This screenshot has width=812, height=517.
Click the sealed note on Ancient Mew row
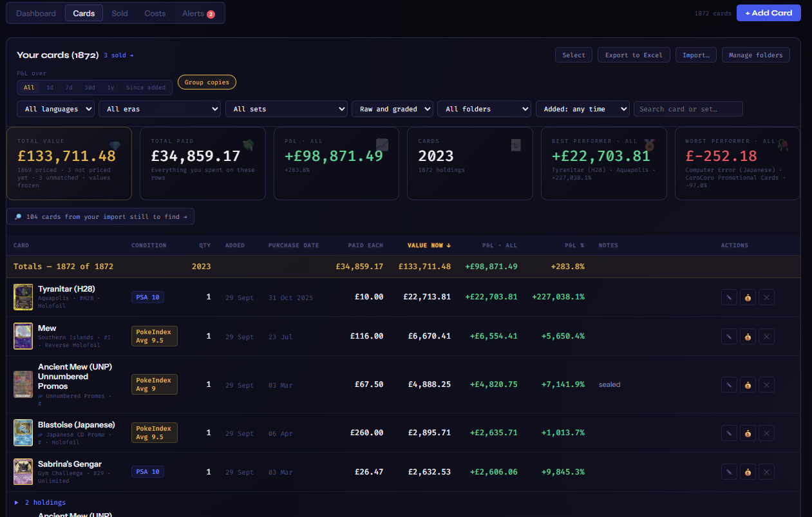[x=609, y=384]
